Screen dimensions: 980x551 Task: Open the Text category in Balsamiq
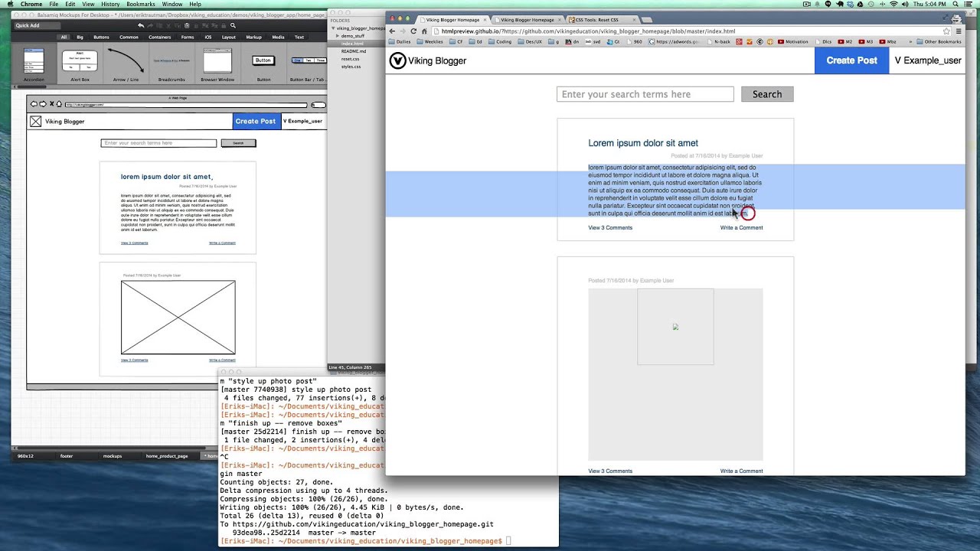tap(299, 37)
